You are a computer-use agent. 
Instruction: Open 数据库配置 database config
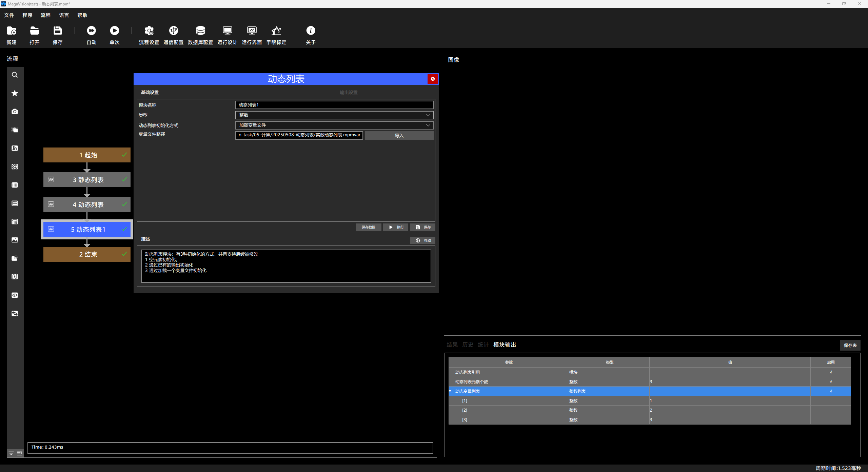(x=200, y=31)
